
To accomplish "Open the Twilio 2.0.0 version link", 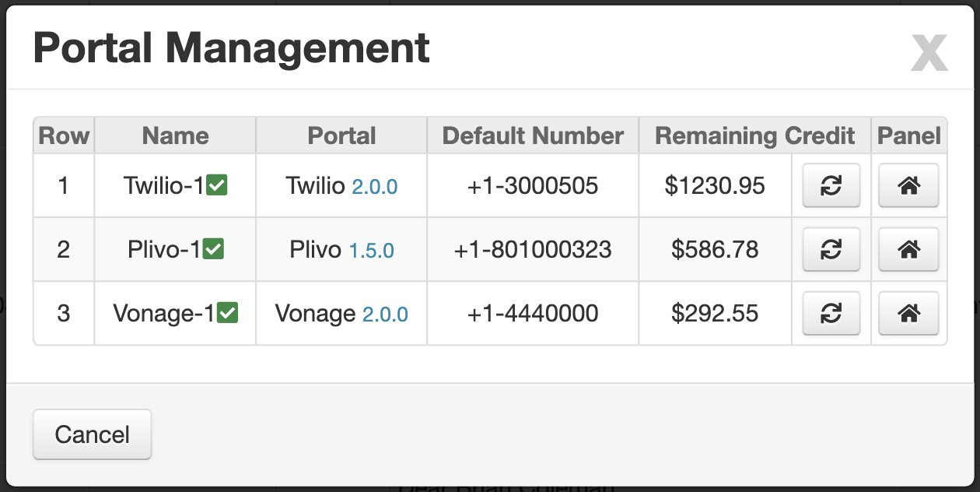I will pos(375,187).
